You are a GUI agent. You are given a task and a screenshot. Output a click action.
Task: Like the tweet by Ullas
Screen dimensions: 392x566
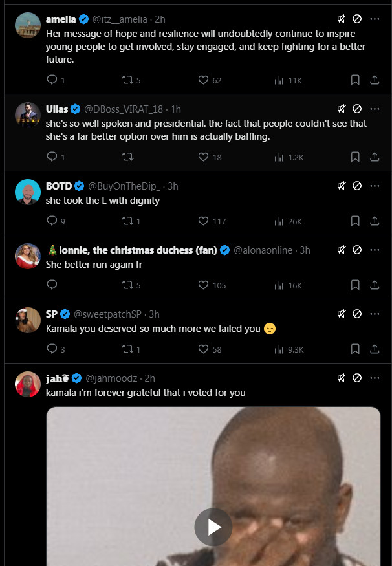(203, 157)
